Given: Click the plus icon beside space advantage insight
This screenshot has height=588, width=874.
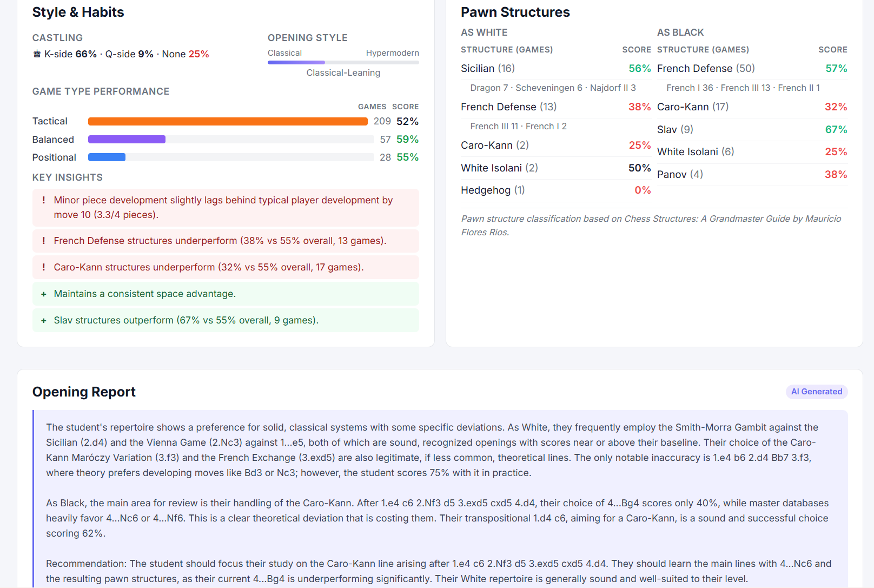Looking at the screenshot, I should (x=44, y=294).
